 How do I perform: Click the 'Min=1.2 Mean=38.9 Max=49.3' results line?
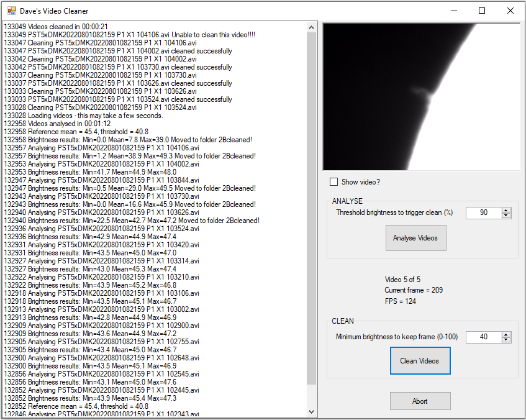(x=130, y=156)
